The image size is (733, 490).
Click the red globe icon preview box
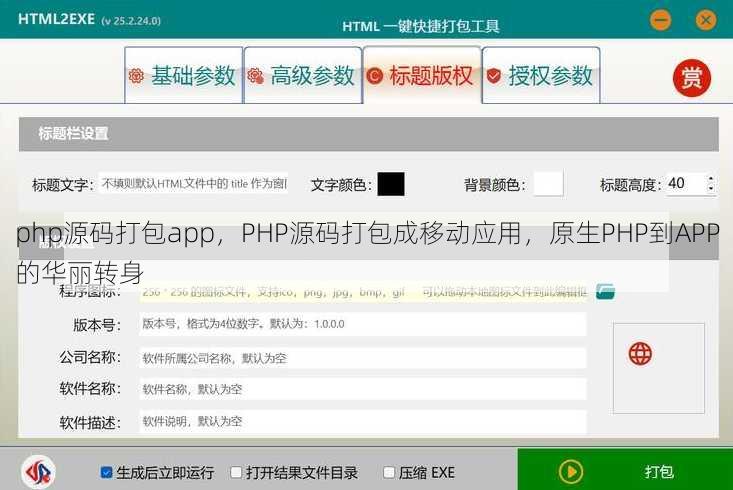[x=659, y=368]
